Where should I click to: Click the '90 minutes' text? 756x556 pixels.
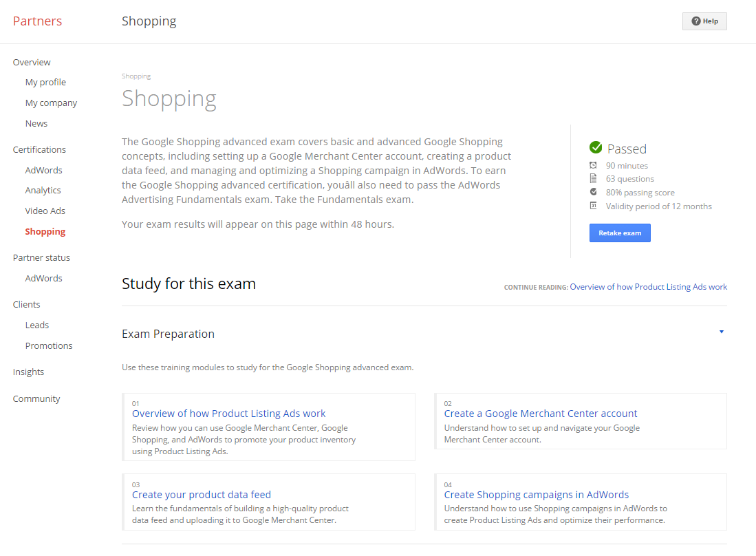click(627, 166)
